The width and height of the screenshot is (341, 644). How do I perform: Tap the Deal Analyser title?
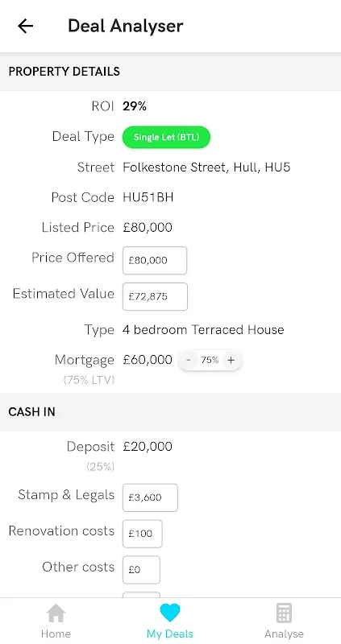[x=126, y=26]
